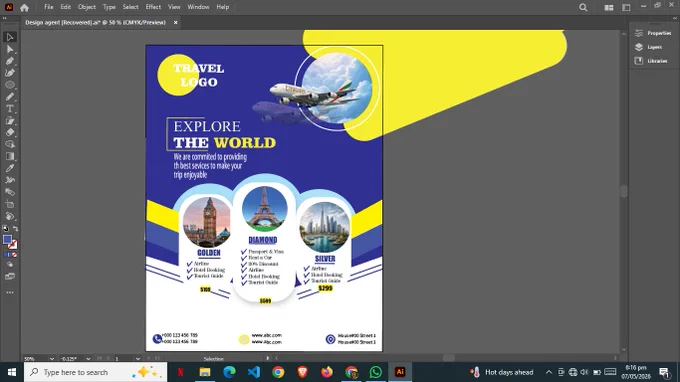Go to the last artboard
The image size is (680, 382).
pyautogui.click(x=157, y=359)
